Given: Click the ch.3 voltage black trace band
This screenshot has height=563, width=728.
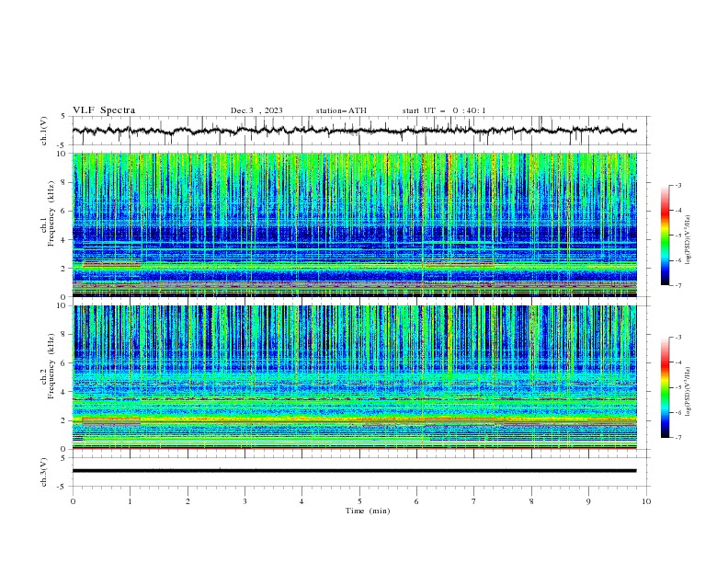Looking at the screenshot, I should point(354,471).
